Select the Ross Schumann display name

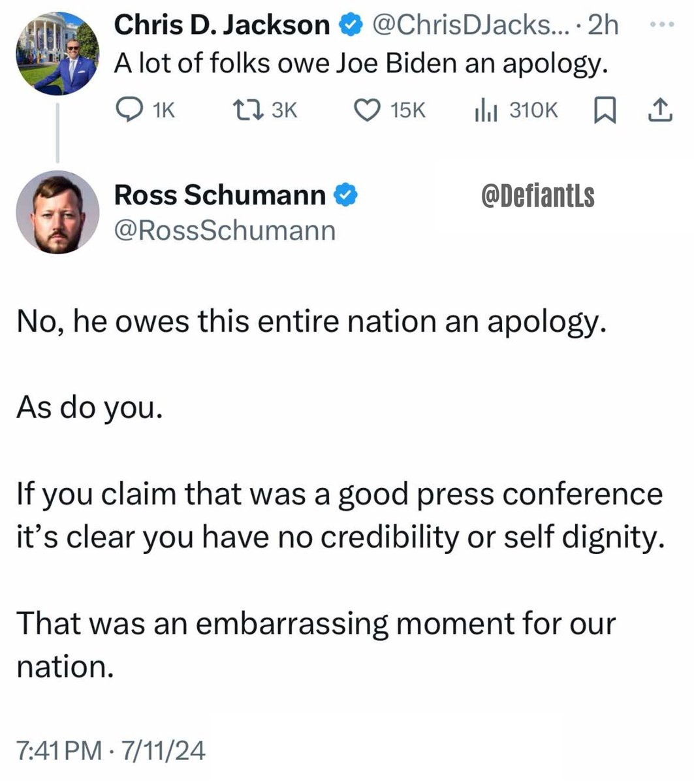coord(220,194)
